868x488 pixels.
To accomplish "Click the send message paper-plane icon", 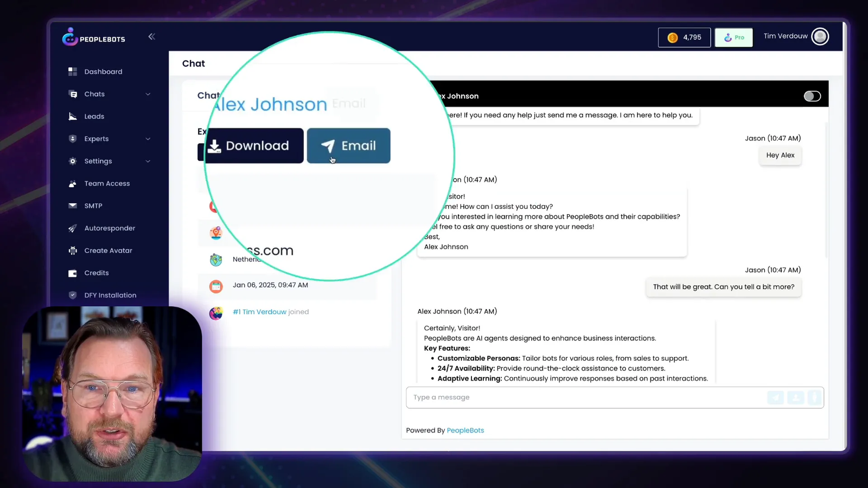I will point(776,397).
